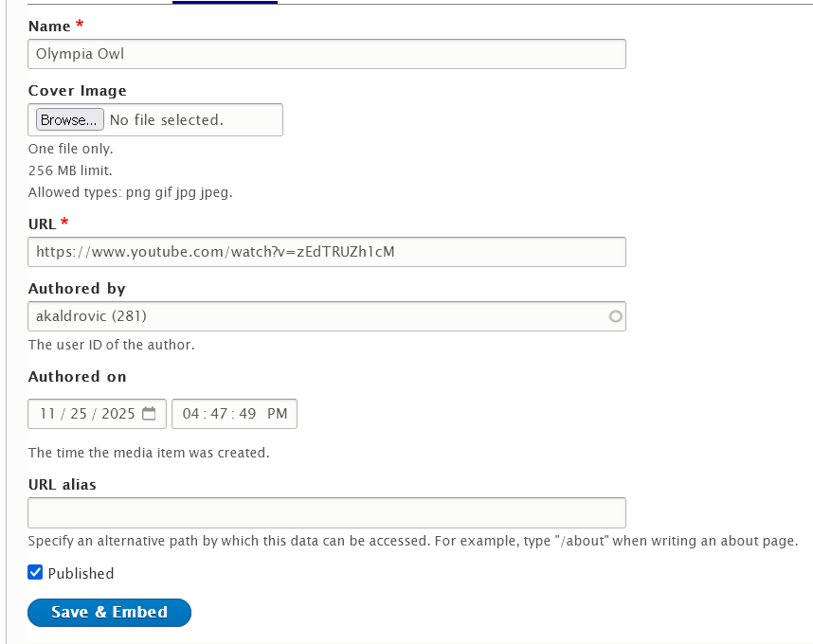
Task: Click inside the No file selected area
Action: pyautogui.click(x=171, y=119)
